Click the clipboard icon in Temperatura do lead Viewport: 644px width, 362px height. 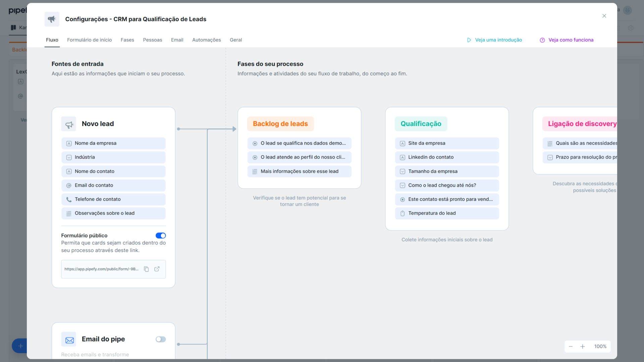pyautogui.click(x=402, y=214)
